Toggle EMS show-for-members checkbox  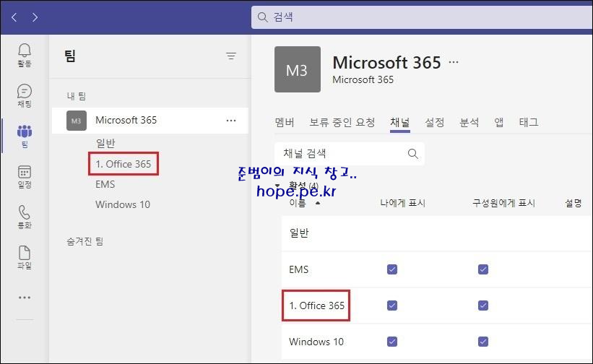[x=483, y=269]
